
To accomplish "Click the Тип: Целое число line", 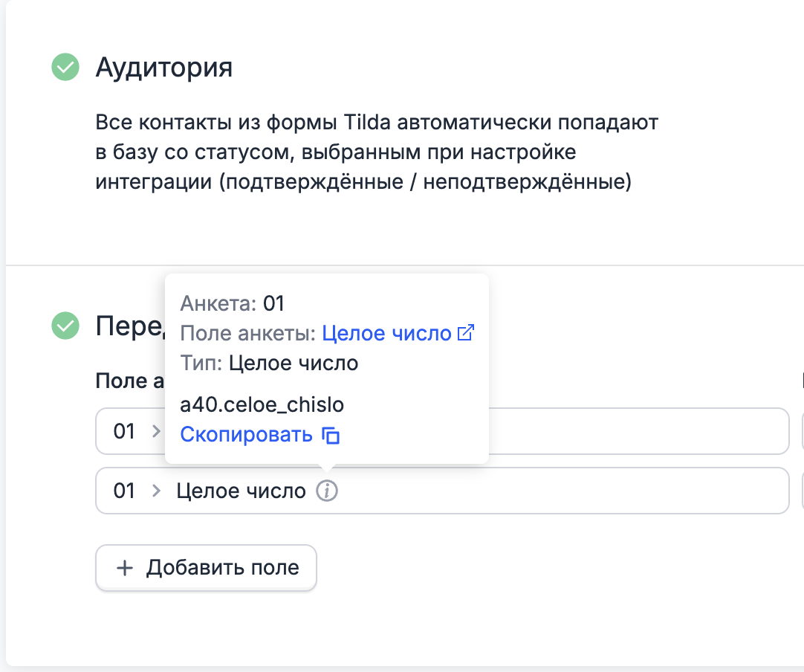I will pyautogui.click(x=269, y=364).
